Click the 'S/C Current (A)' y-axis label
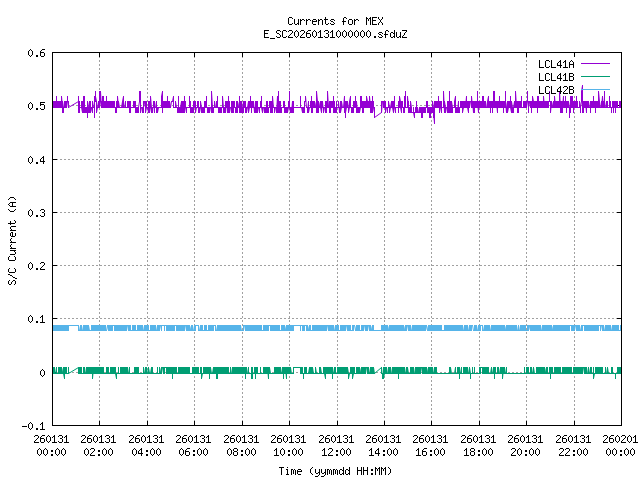 tap(12, 239)
